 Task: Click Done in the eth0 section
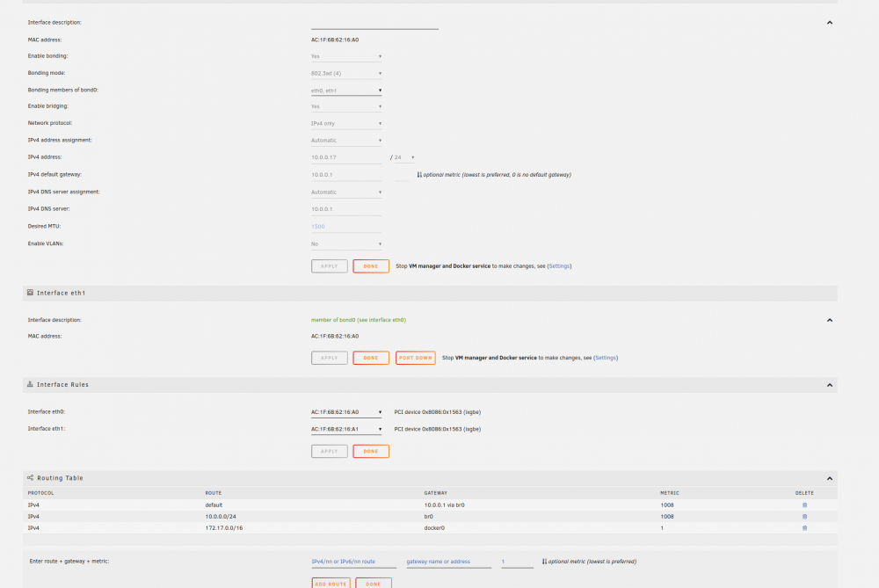click(371, 266)
